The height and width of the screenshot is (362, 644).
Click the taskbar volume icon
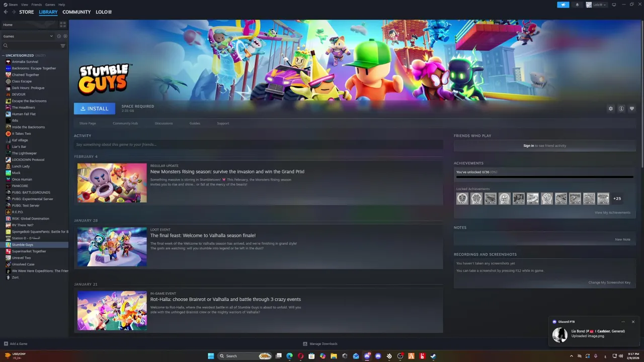pos(621,356)
